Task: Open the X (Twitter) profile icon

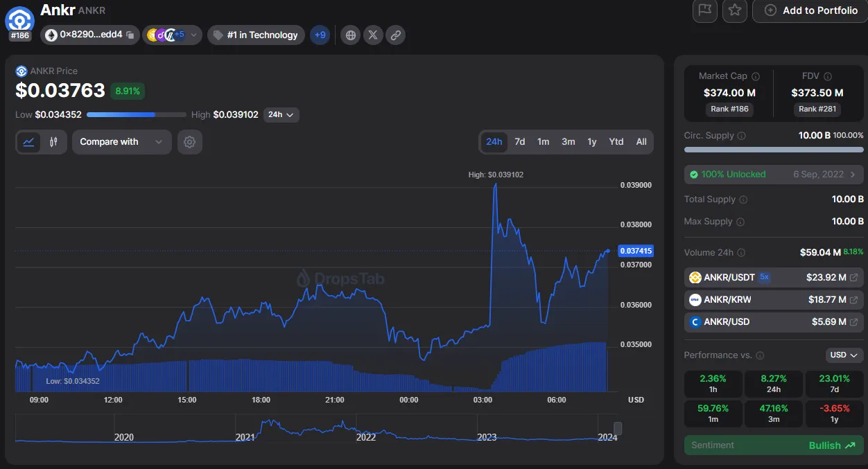Action: (x=373, y=35)
